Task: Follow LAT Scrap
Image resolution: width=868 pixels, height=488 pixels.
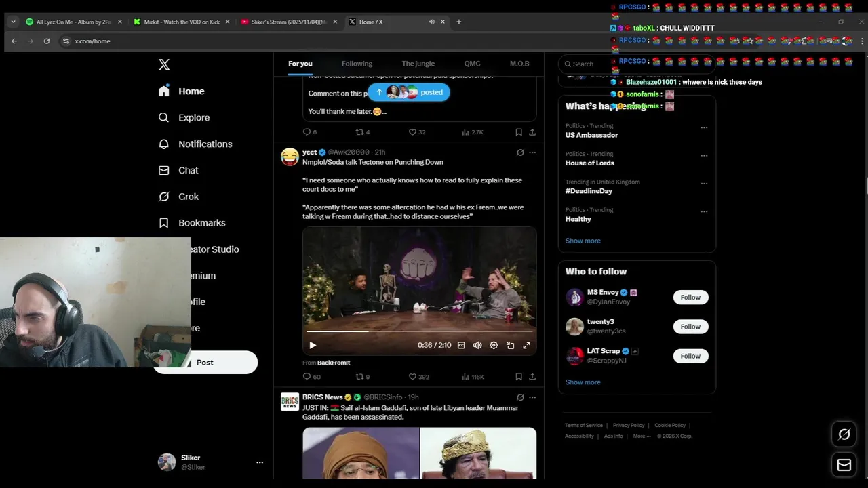Action: click(690, 356)
